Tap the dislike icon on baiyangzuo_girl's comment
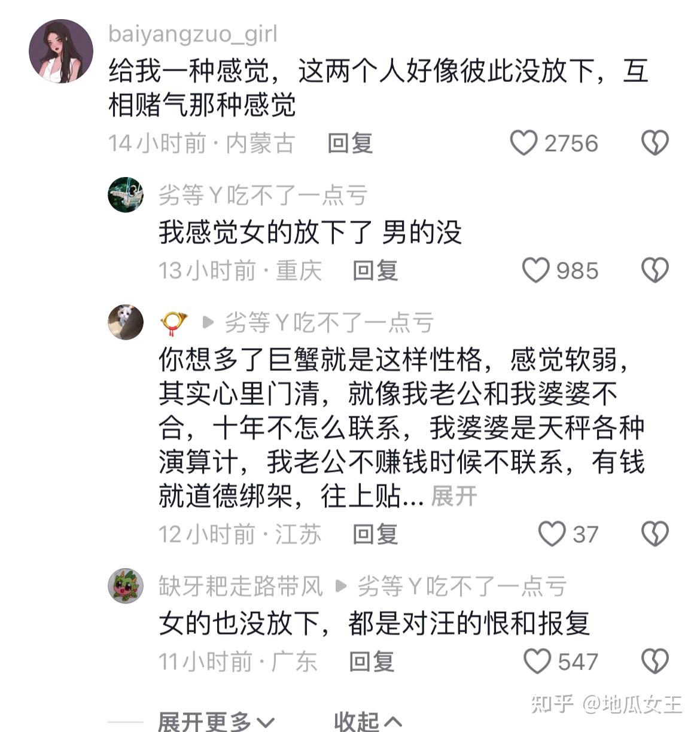This screenshot has width=700, height=732. 655,142
